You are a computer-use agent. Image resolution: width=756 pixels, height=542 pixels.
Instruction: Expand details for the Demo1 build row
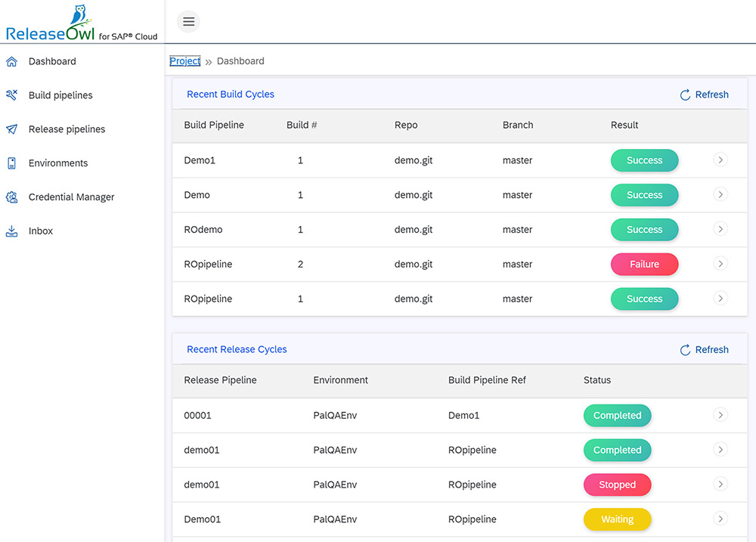(x=720, y=160)
